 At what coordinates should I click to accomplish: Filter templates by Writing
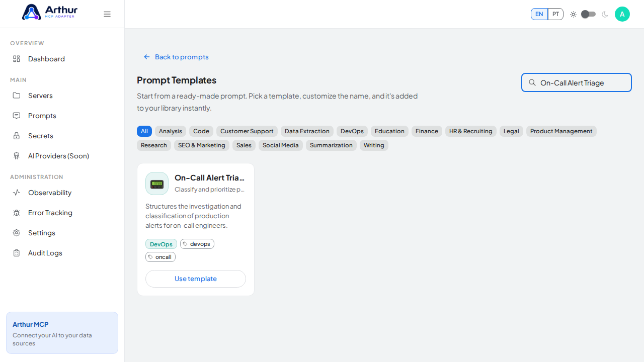coord(374,145)
